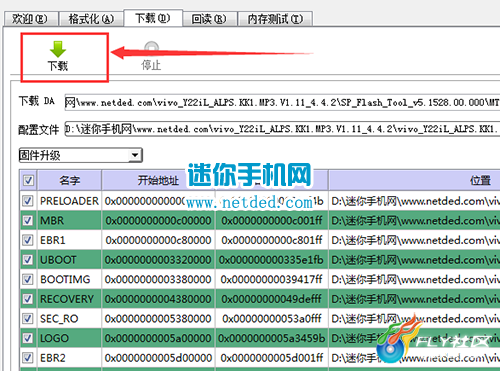The height and width of the screenshot is (371, 500).
Task: Click UBOOT end address 0x000000000335e1fb
Action: tap(272, 260)
